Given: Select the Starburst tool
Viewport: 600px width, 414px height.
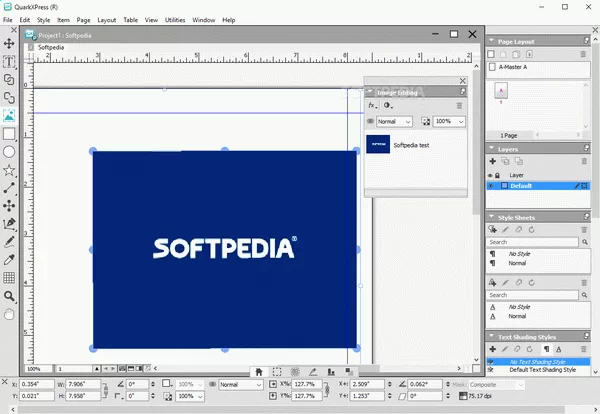Looking at the screenshot, I should click(x=9, y=170).
